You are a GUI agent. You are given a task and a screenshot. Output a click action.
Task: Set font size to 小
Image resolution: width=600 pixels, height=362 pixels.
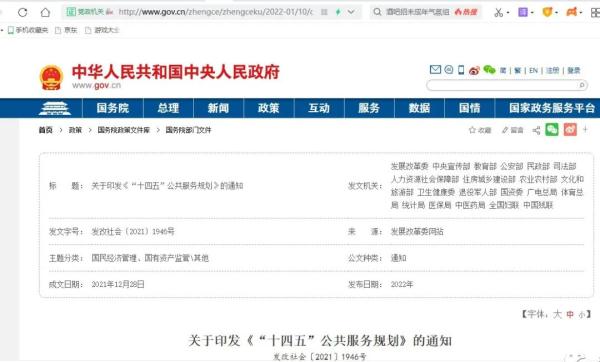(x=582, y=315)
